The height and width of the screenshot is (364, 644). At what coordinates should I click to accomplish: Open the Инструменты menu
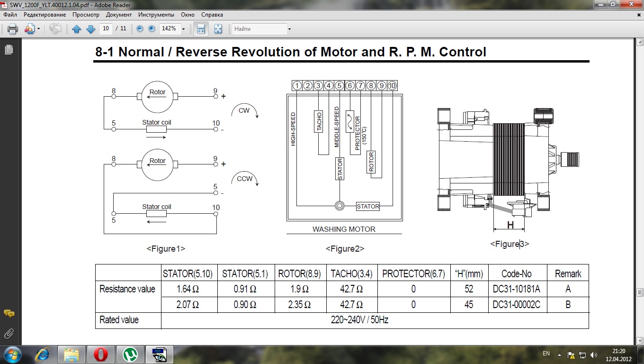[156, 15]
